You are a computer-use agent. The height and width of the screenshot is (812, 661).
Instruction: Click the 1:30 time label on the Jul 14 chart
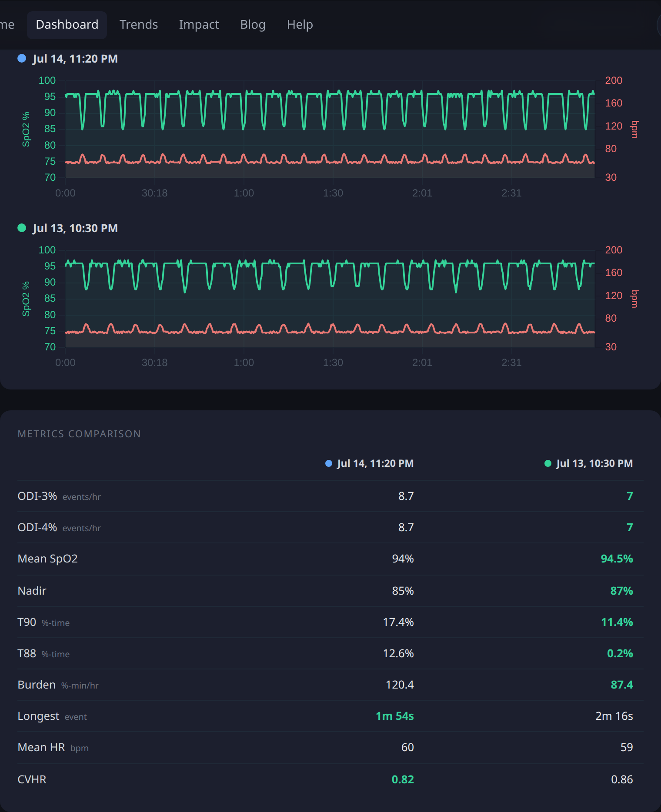[x=333, y=193]
